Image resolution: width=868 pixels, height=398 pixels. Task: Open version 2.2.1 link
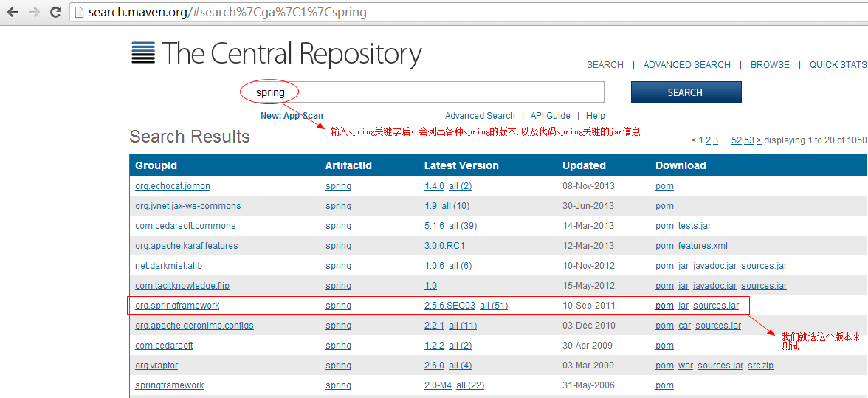pos(435,326)
